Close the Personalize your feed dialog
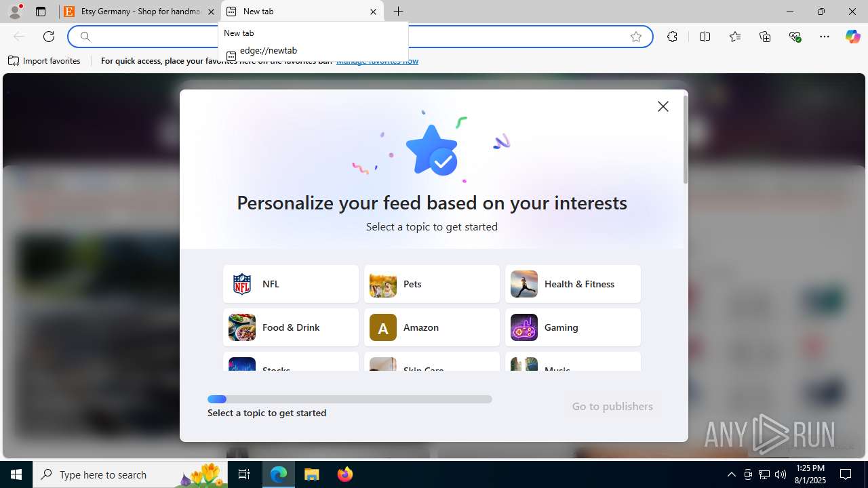Viewport: 868px width, 488px height. coord(663,106)
